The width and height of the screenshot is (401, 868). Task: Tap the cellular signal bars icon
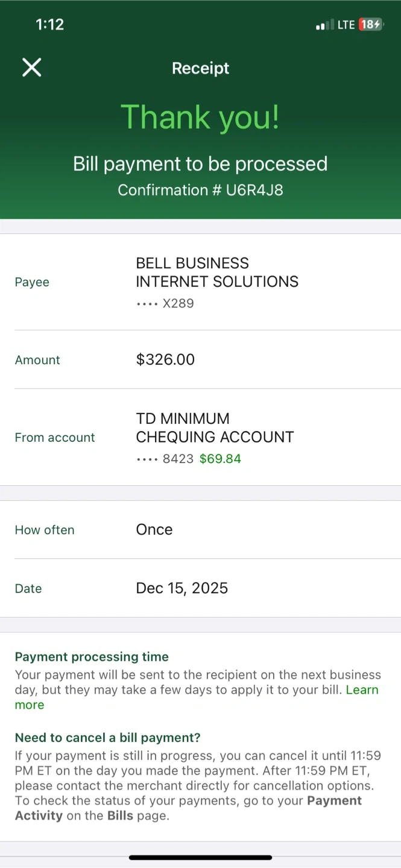click(x=324, y=25)
